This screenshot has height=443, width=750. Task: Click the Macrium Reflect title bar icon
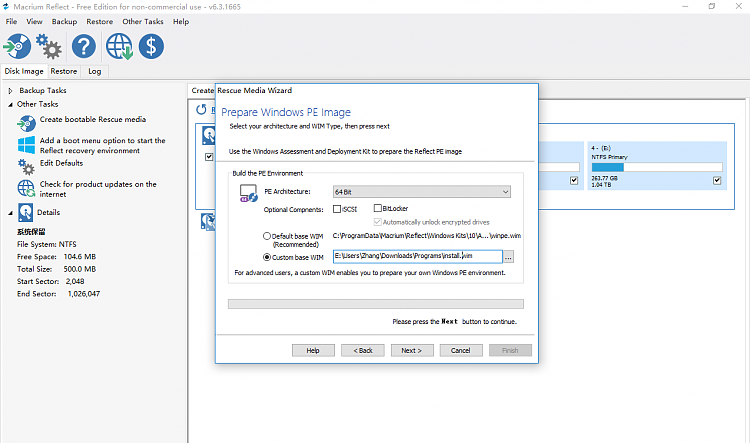click(x=6, y=7)
